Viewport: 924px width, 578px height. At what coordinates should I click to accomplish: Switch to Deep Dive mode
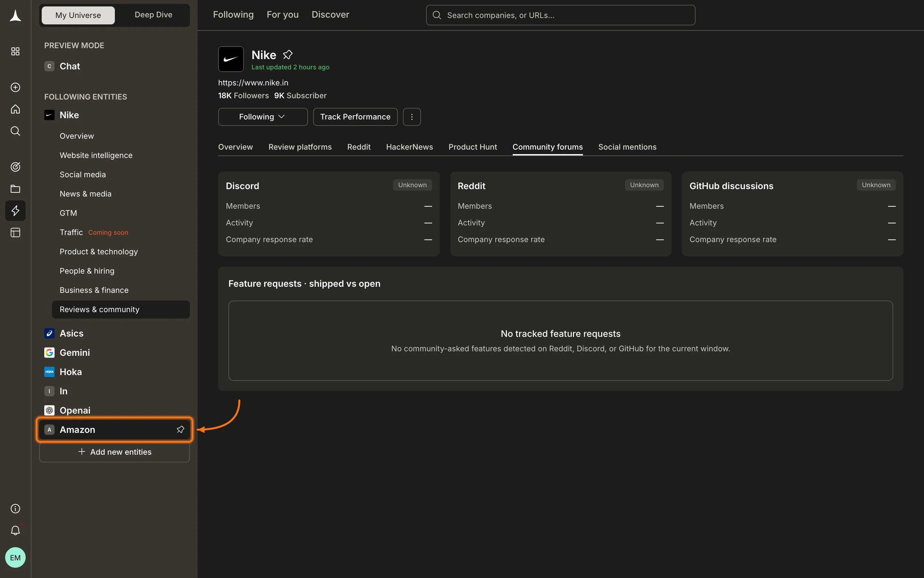point(153,14)
